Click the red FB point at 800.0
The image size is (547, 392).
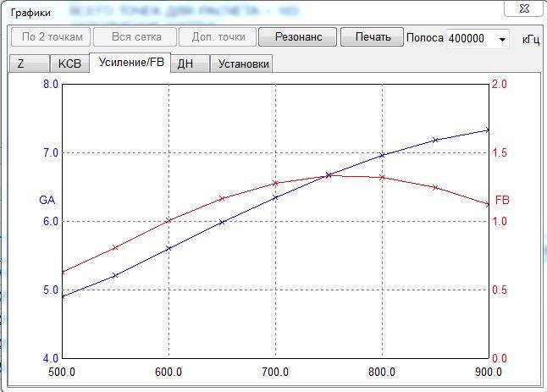pyautogui.click(x=382, y=178)
